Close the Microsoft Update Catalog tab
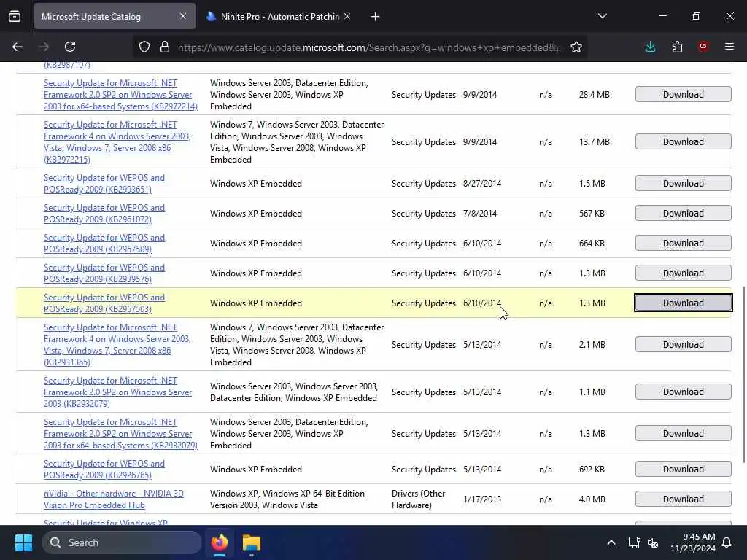Screen dimensions: 747x560 point(183,16)
